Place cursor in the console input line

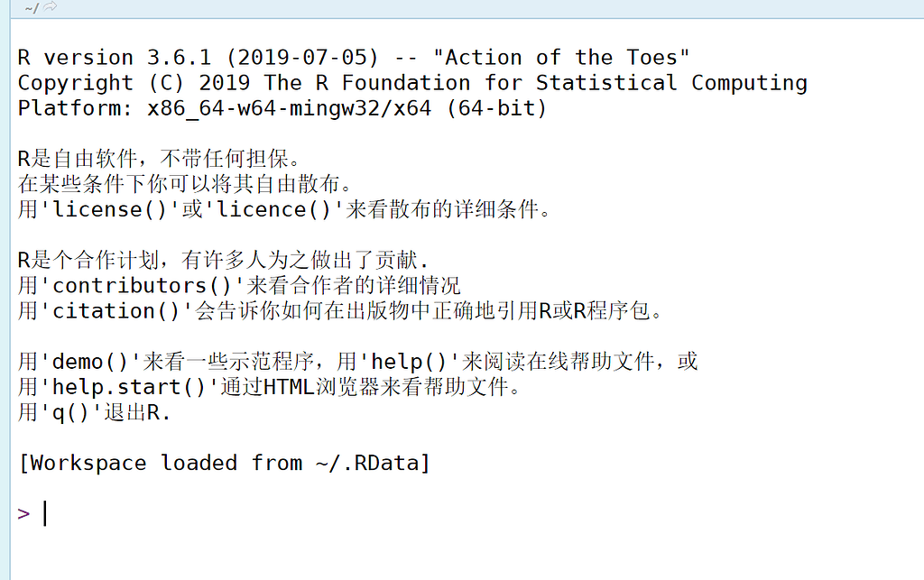pos(271,513)
